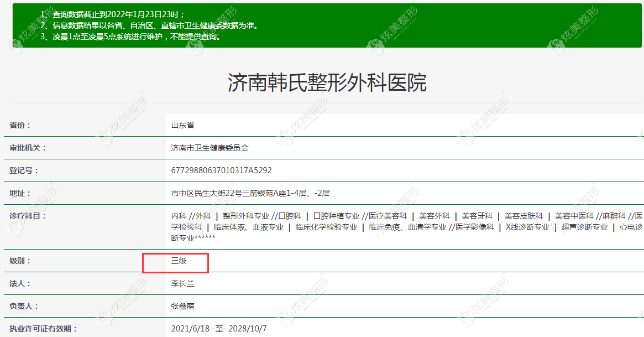Select the 美容中医科 department text
Image resolution: width=644 pixels, height=337 pixels.
pos(574,216)
